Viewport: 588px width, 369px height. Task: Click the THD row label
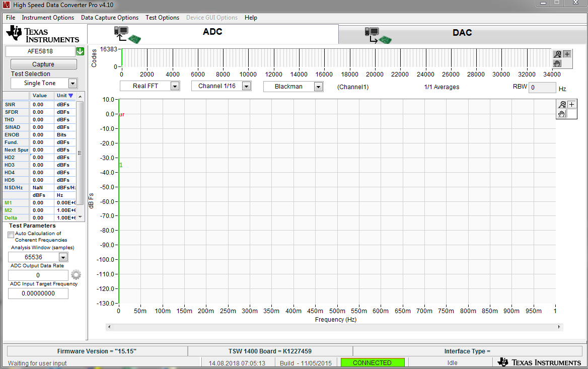(10, 120)
